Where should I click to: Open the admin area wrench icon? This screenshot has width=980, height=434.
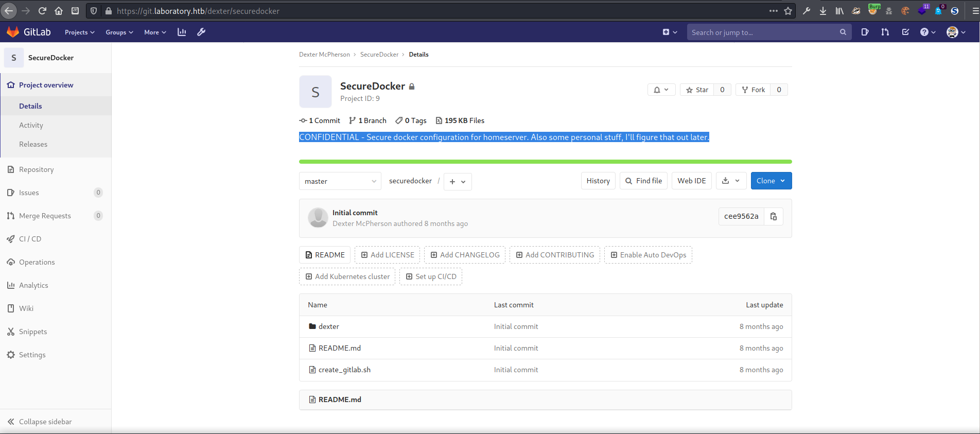[x=201, y=32]
